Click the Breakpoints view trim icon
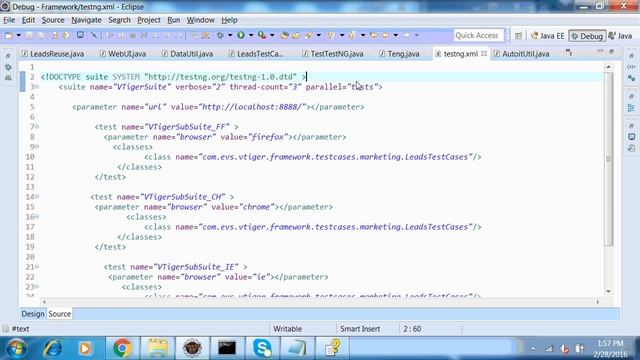 pyautogui.click(x=631, y=78)
